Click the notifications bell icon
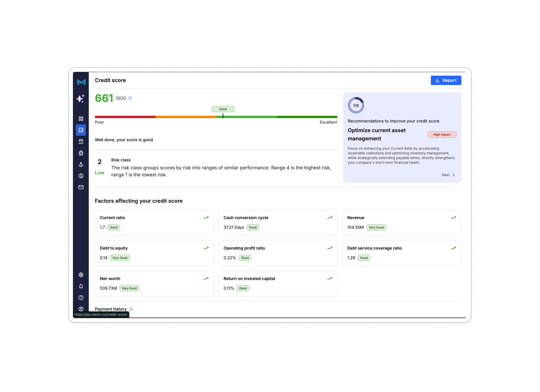Screen dimensions: 540x392 pos(81,286)
